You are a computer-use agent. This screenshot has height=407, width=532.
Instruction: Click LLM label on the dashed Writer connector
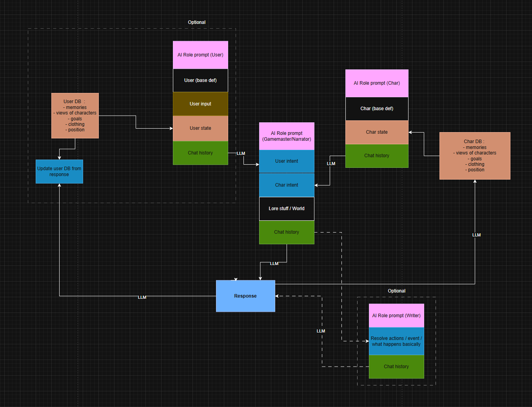point(321,331)
